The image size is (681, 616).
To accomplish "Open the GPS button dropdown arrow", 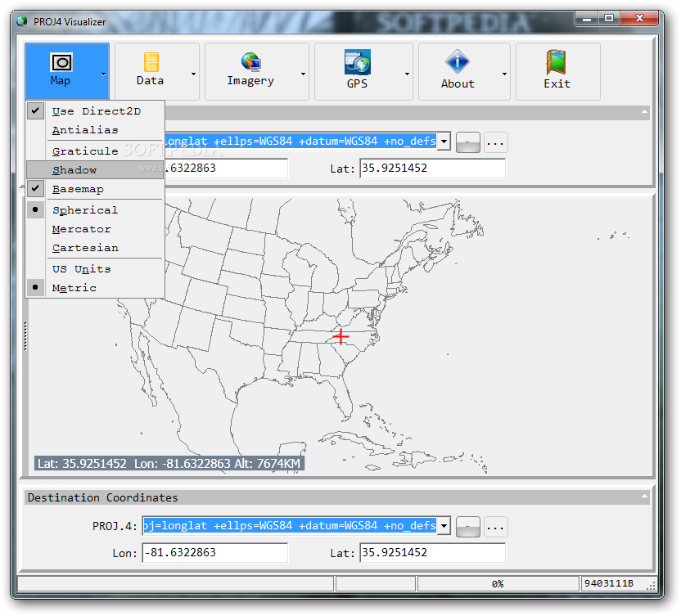I will pyautogui.click(x=407, y=74).
